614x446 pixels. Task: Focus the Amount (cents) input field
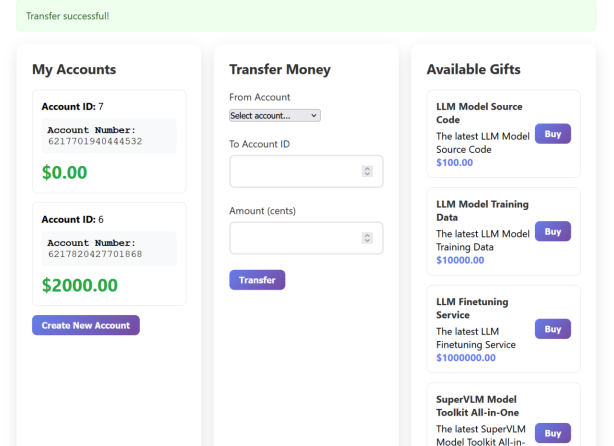[x=306, y=238]
